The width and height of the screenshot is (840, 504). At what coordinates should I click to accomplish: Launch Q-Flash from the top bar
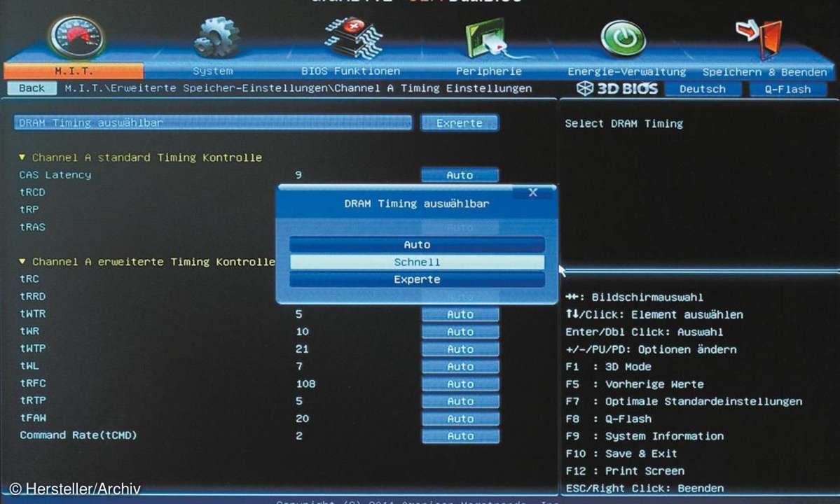pyautogui.click(x=787, y=90)
